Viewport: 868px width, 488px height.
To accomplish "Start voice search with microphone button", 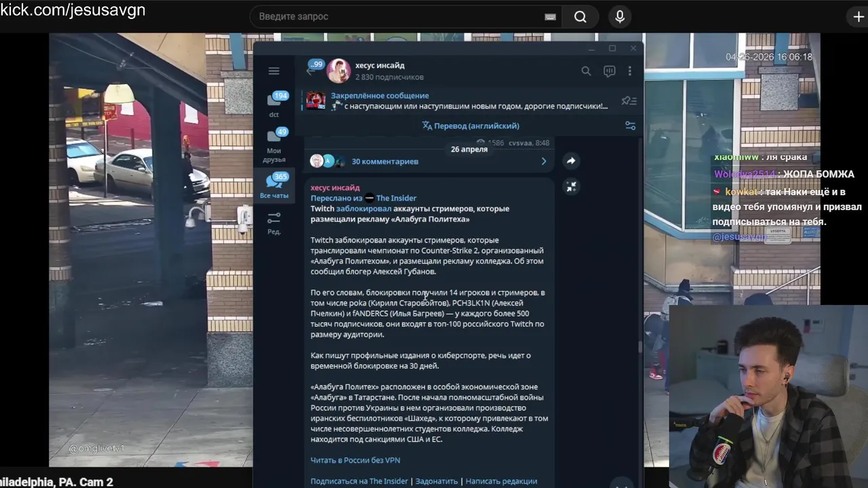I will 619,17.
